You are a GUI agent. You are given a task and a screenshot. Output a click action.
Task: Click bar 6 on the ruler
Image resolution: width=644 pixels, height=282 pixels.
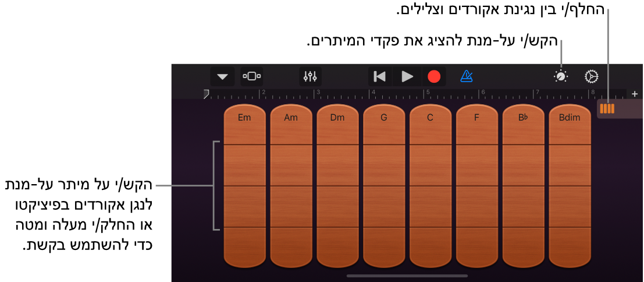[482, 93]
